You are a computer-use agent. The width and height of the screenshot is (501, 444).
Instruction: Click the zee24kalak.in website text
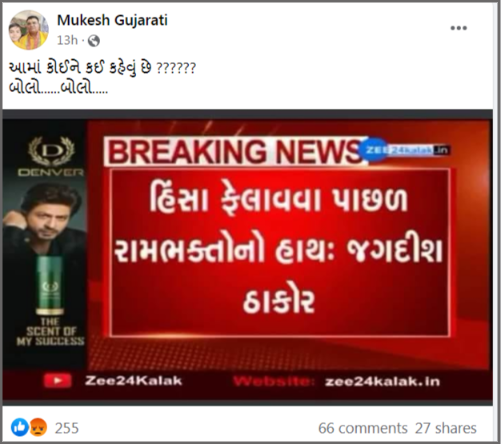pos(382,381)
